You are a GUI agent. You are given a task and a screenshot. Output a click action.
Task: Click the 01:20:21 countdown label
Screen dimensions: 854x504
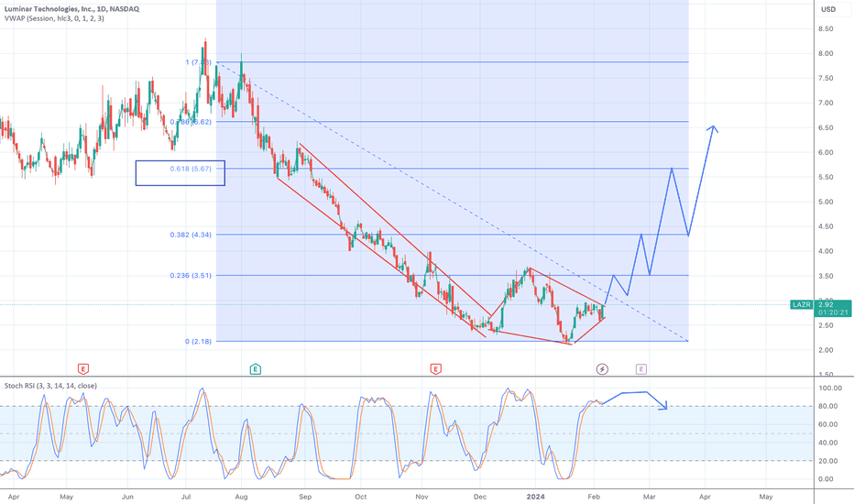coord(833,312)
